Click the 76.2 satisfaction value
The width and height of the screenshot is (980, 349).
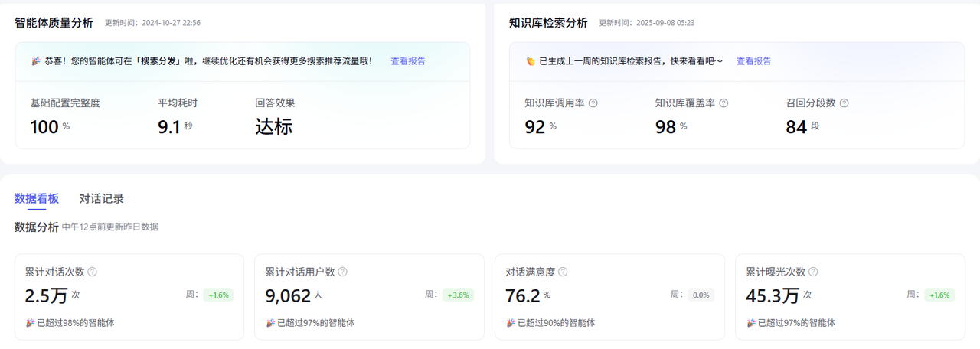click(x=523, y=295)
